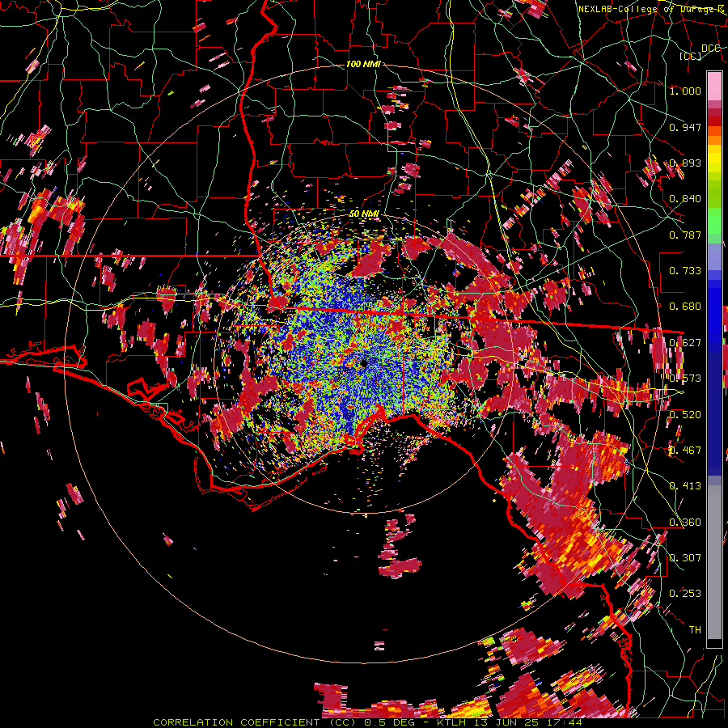This screenshot has width=728, height=728.
Task: Click the gray segment of the color bar
Action: pos(714,562)
